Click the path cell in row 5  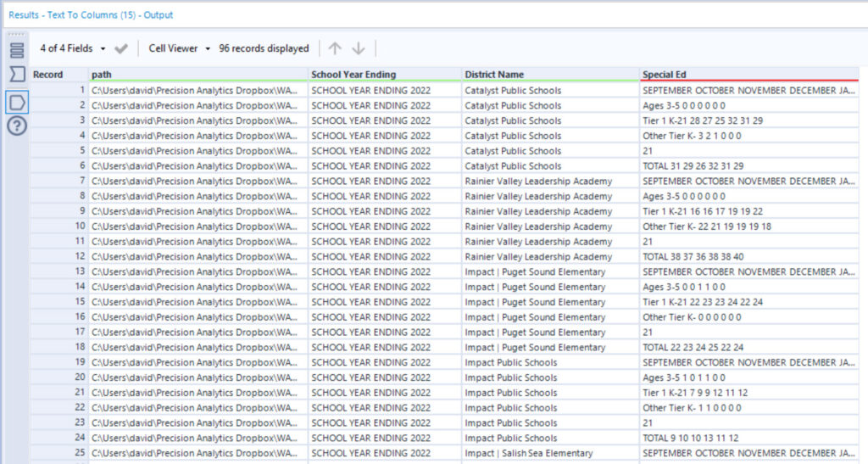198,151
